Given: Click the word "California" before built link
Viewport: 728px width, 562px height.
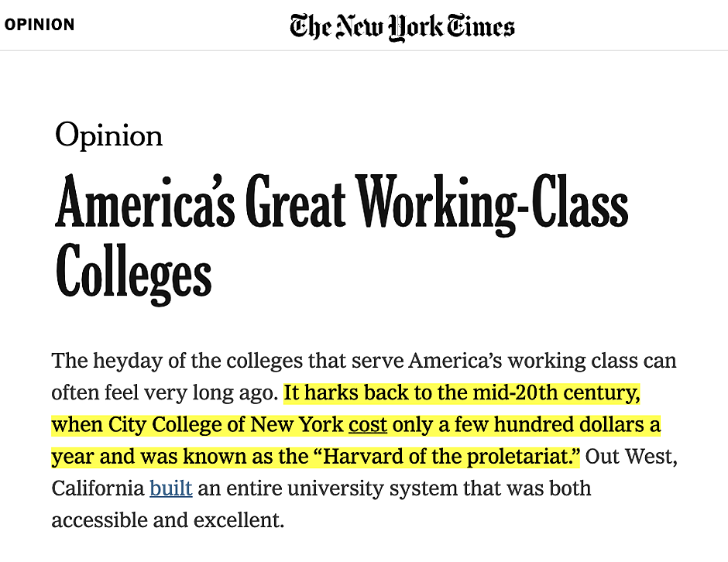Looking at the screenshot, I should click(98, 488).
